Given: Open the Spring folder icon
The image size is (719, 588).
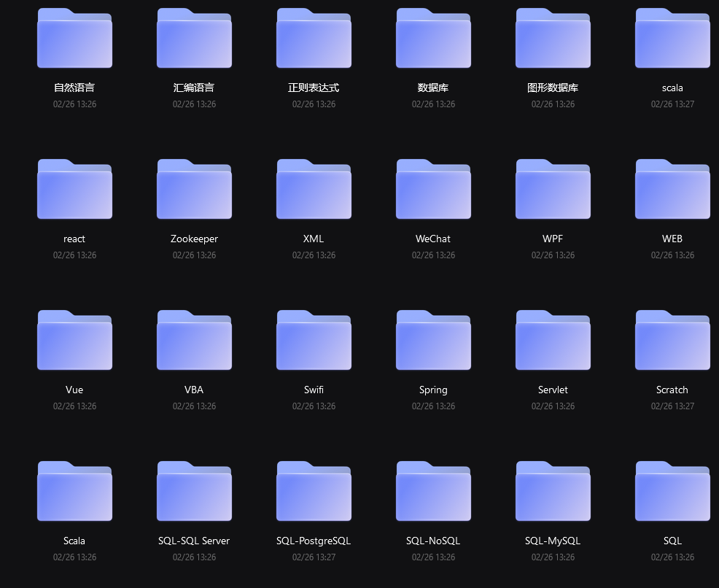Looking at the screenshot, I should click(433, 340).
